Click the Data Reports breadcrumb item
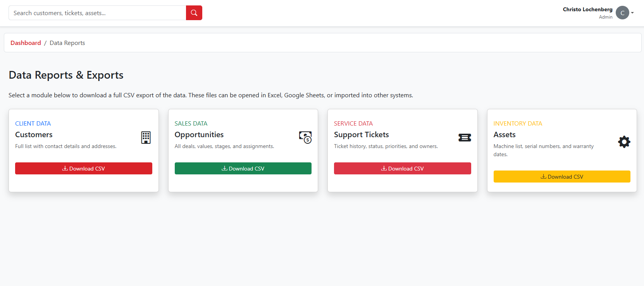This screenshot has height=286, width=644. [67, 43]
